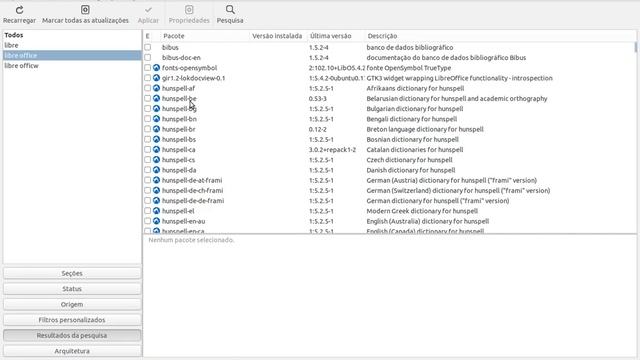Viewport: 640px width, 360px height.
Task: Click Ubuntu logo icon beside hunspell-cs
Action: pos(156,160)
